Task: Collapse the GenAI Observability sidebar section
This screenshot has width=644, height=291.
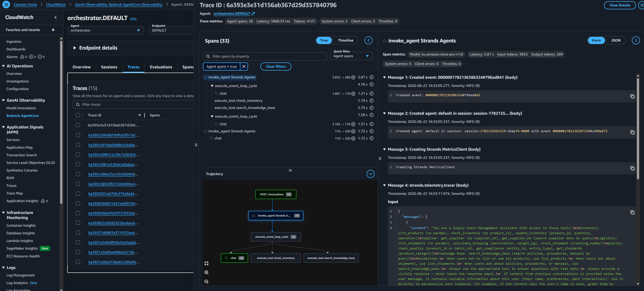Action: click(4, 100)
